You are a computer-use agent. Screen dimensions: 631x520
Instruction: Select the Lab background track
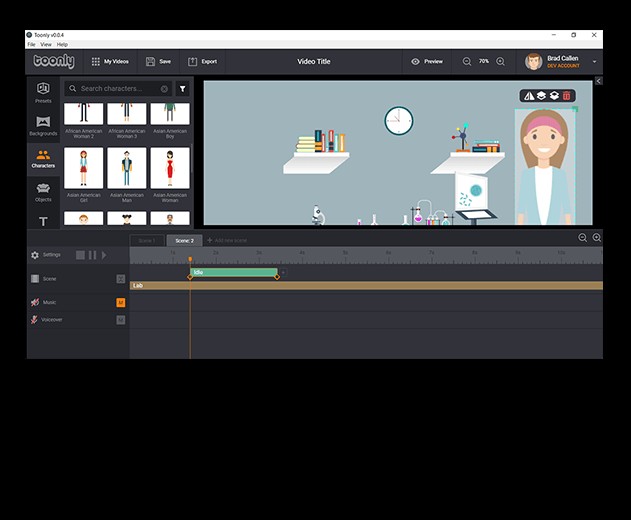click(366, 285)
